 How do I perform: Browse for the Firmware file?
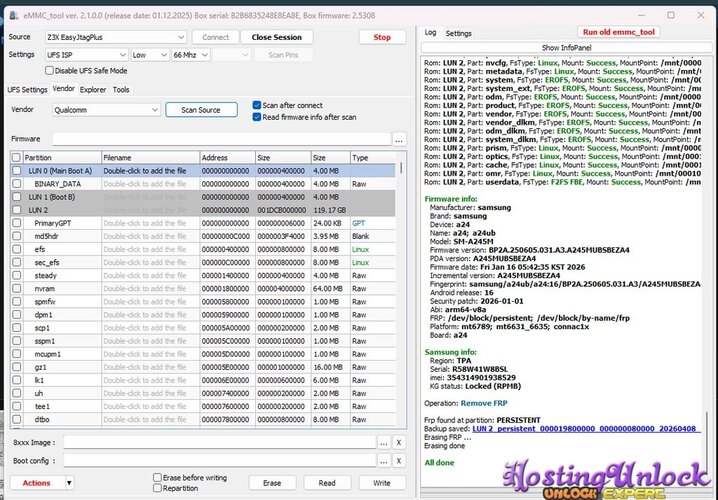399,139
